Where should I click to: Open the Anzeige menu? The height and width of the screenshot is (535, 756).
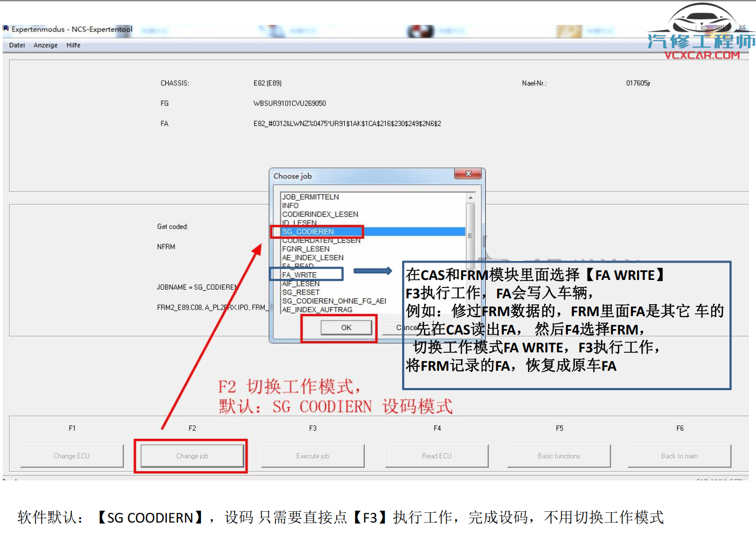click(x=45, y=45)
